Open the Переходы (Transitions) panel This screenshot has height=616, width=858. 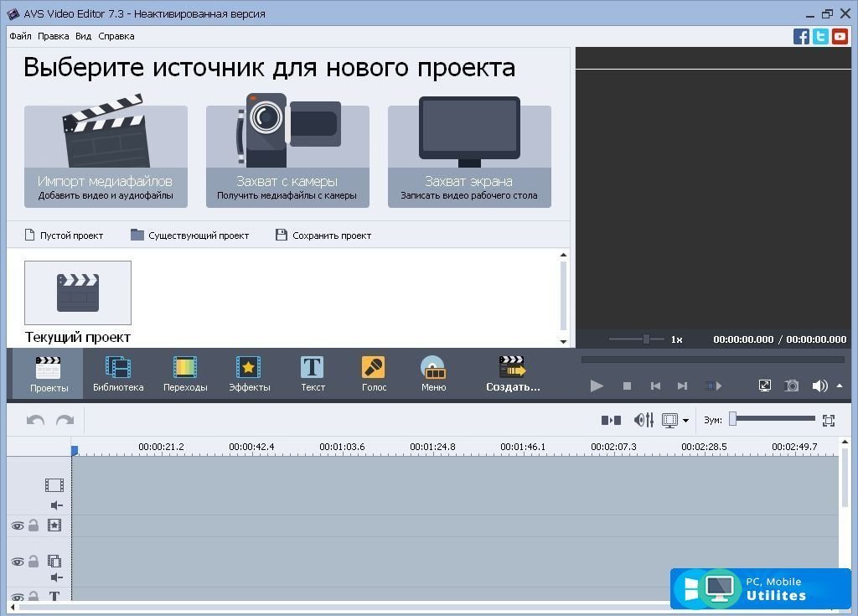point(185,373)
